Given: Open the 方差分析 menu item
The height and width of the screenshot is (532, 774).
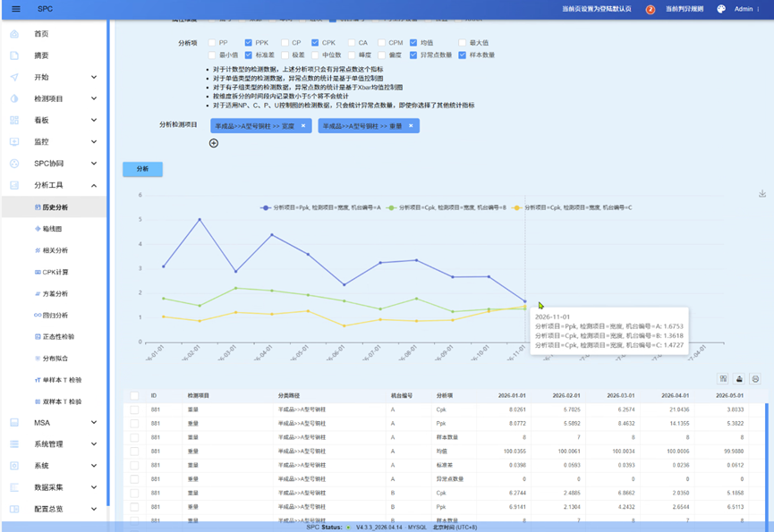Looking at the screenshot, I should [x=54, y=294].
